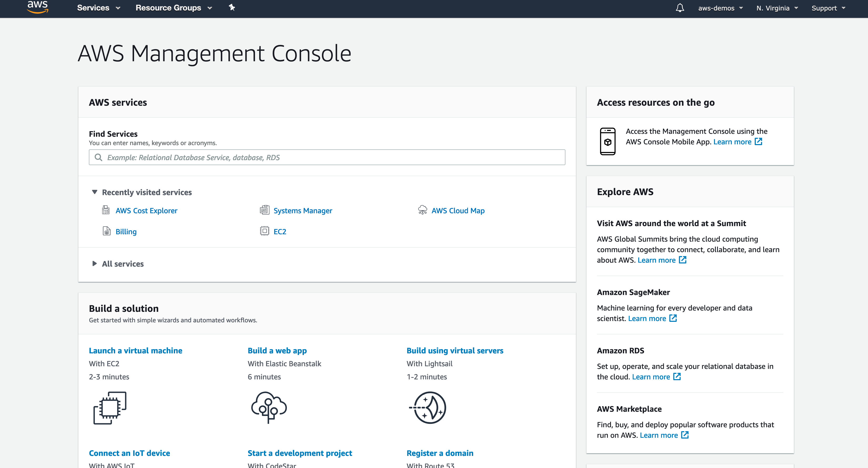This screenshot has width=868, height=468.
Task: Click the mobile phone app icon
Action: (x=607, y=141)
